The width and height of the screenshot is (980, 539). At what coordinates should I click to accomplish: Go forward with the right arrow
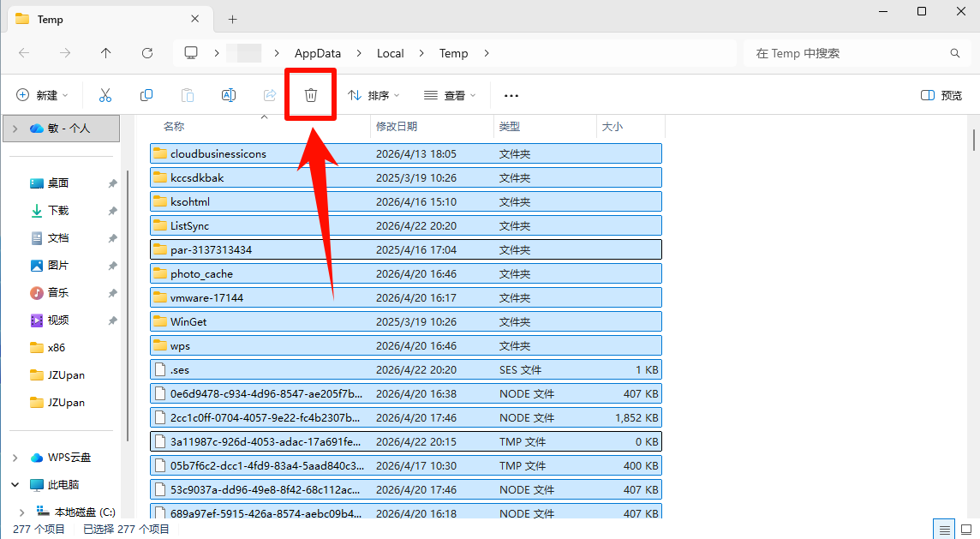point(65,53)
